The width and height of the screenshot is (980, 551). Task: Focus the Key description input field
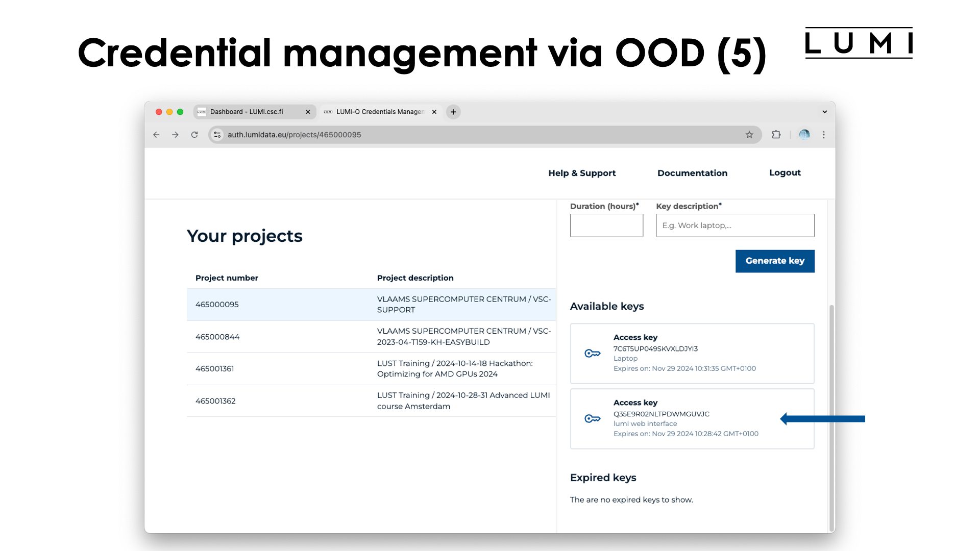(x=735, y=226)
